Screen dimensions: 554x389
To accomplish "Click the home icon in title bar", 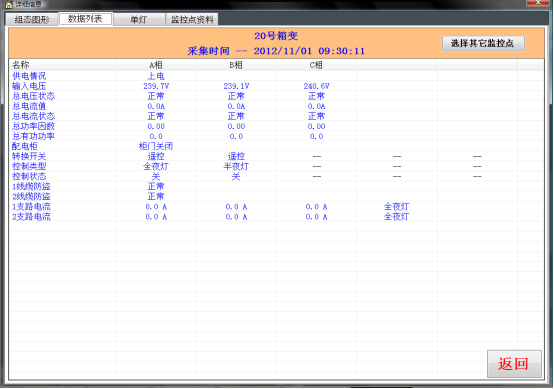I will (9, 4).
